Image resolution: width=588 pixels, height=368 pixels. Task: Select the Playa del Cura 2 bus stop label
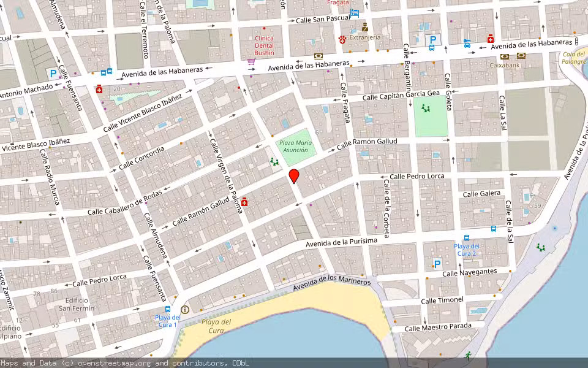pyautogui.click(x=467, y=250)
